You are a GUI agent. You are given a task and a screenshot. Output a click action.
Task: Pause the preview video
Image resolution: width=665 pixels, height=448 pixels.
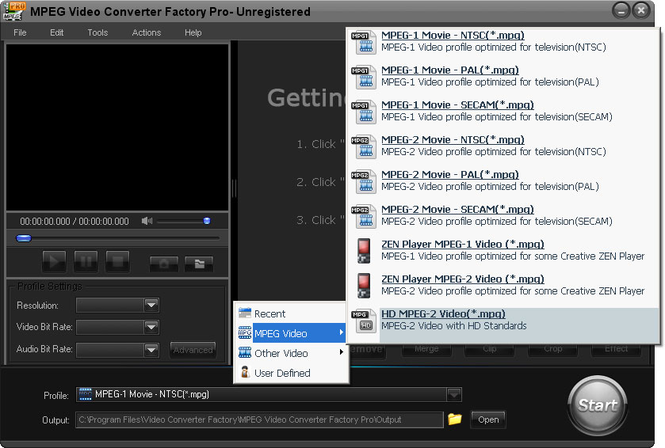coord(86,261)
